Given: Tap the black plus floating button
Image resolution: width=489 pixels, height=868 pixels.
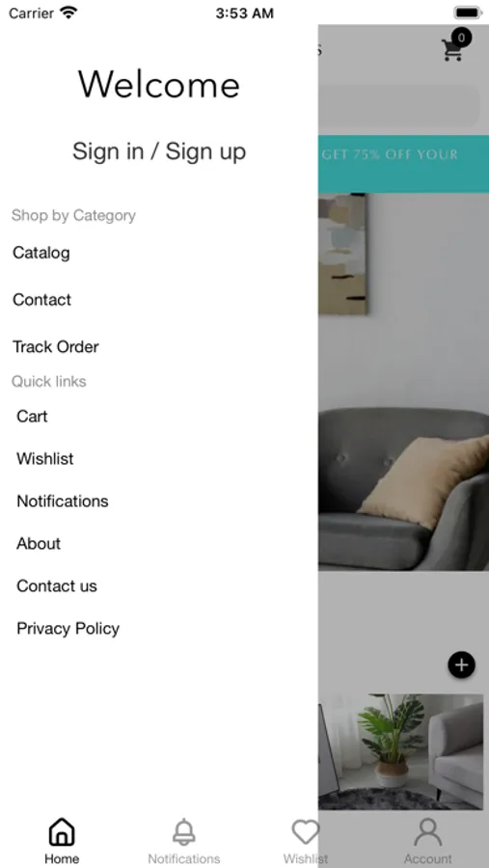Looking at the screenshot, I should (x=461, y=665).
